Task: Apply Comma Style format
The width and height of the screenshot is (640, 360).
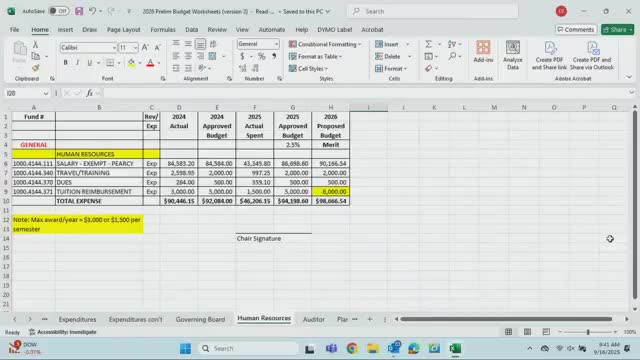Action: point(274,56)
